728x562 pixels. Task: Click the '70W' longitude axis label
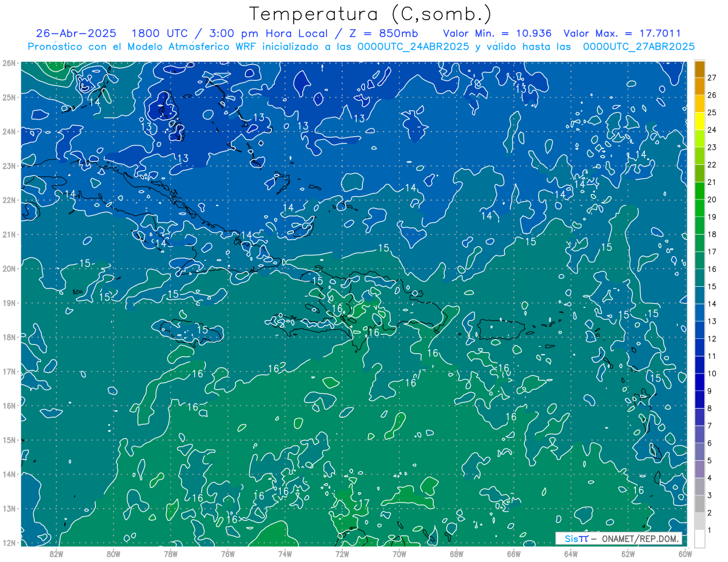coord(399,554)
